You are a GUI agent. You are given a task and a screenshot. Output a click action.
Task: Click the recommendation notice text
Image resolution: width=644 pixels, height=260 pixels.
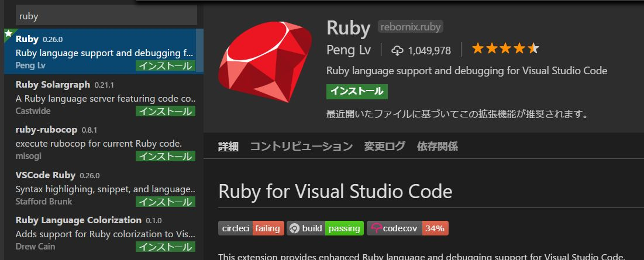pyautogui.click(x=458, y=113)
